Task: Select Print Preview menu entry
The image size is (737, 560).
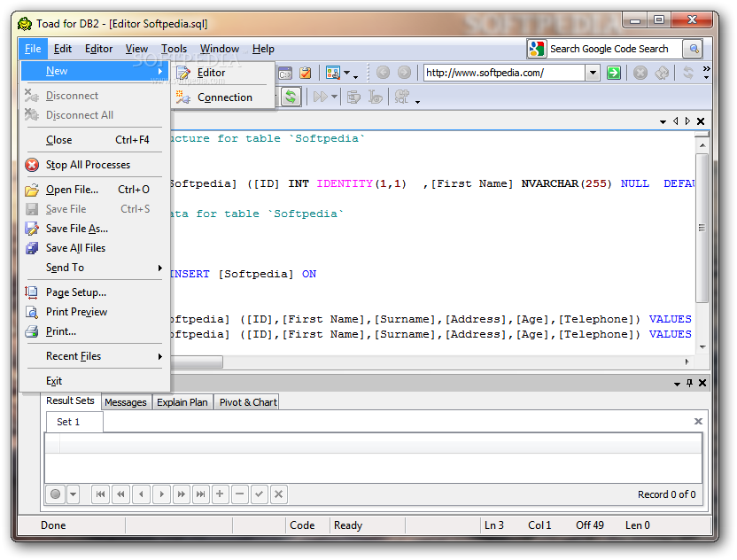Action: [x=95, y=312]
